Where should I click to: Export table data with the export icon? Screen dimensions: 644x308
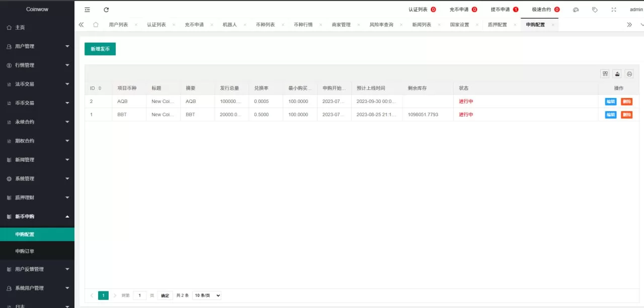tap(617, 73)
